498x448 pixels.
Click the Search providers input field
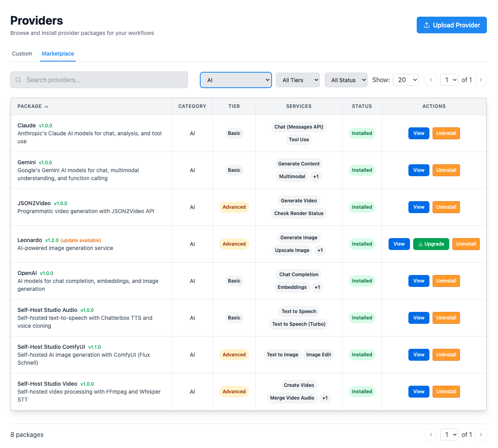coord(103,80)
